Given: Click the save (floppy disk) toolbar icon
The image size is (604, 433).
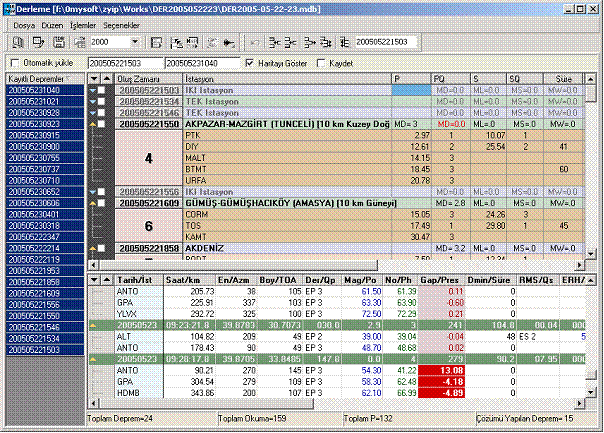Looking at the screenshot, I should 60,43.
